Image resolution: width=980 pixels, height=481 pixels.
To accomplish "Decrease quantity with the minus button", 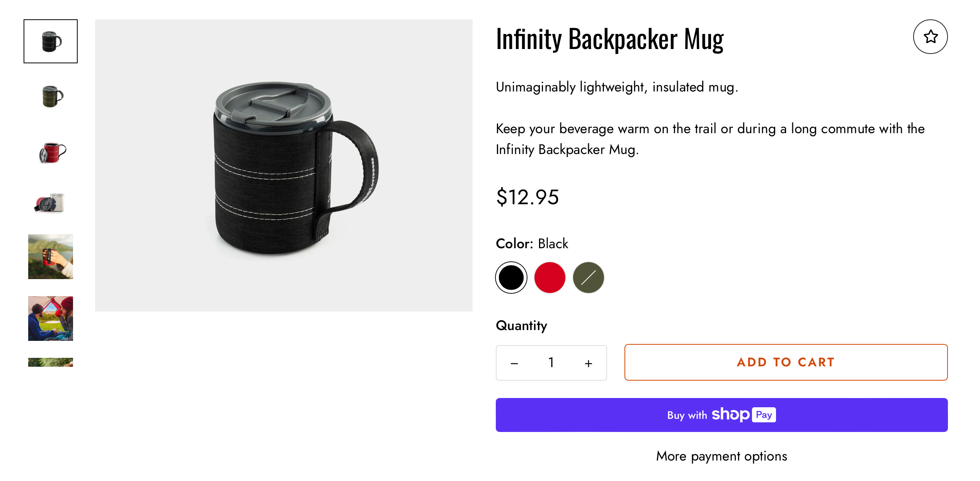I will coord(514,363).
